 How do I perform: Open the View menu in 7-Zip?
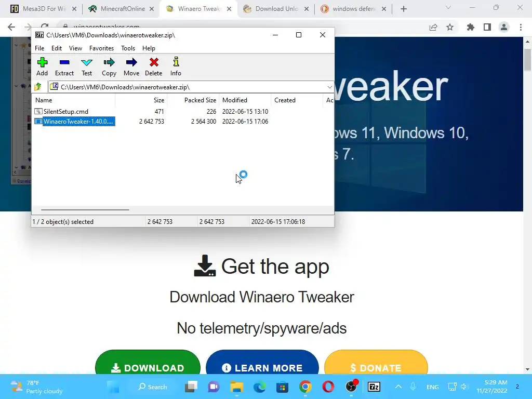pos(75,48)
